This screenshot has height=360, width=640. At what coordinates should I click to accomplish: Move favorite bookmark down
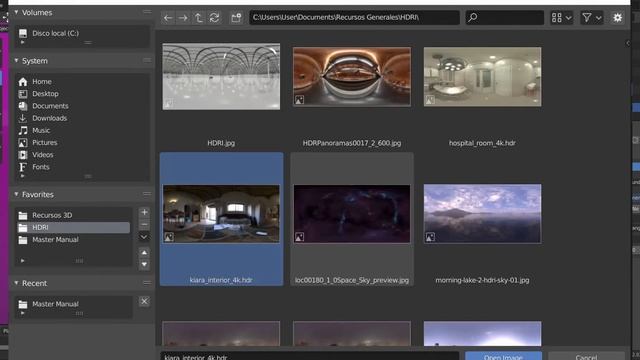click(144, 264)
